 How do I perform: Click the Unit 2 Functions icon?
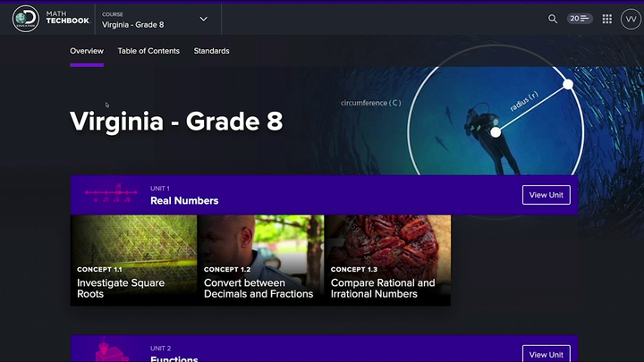(x=112, y=350)
